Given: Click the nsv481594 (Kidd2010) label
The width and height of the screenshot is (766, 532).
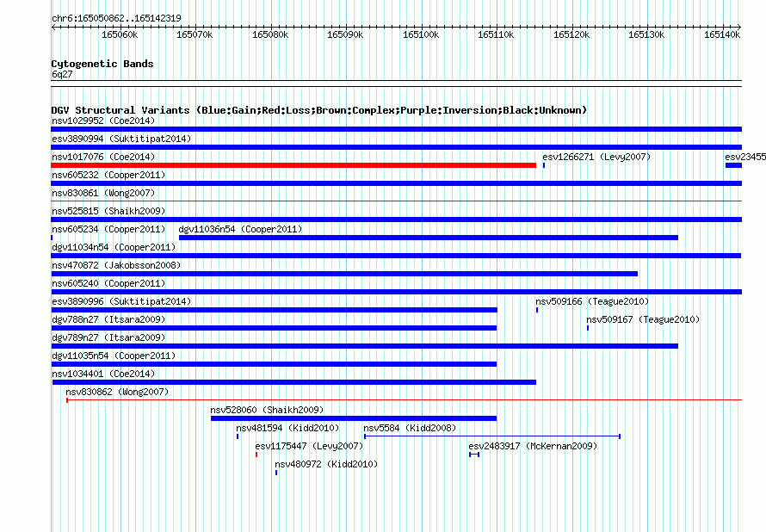Looking at the screenshot, I should 287,428.
